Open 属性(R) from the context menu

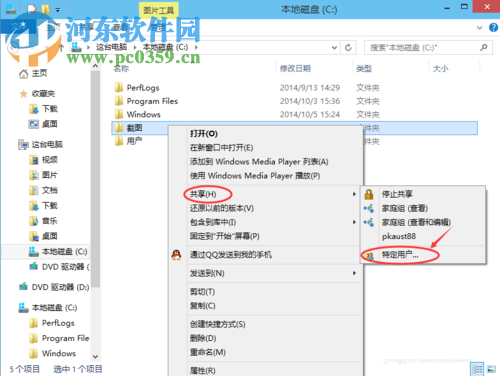pos(203,370)
